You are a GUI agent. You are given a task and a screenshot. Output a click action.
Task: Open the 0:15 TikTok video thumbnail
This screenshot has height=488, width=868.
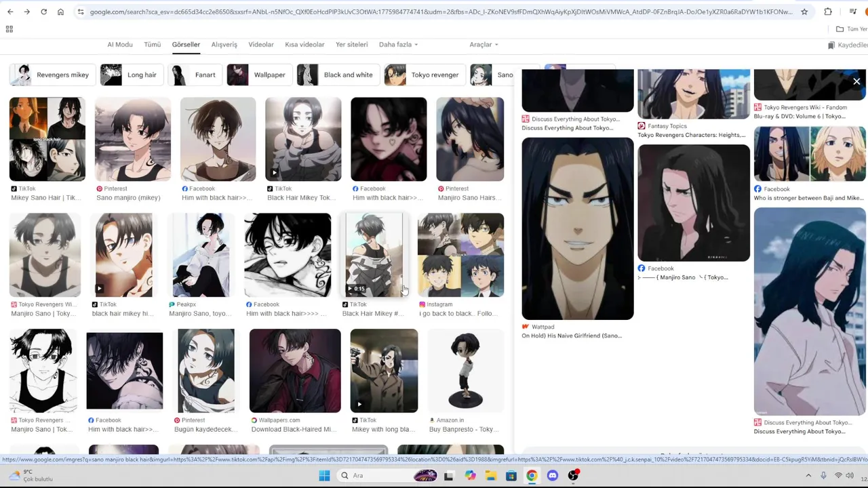tap(374, 255)
